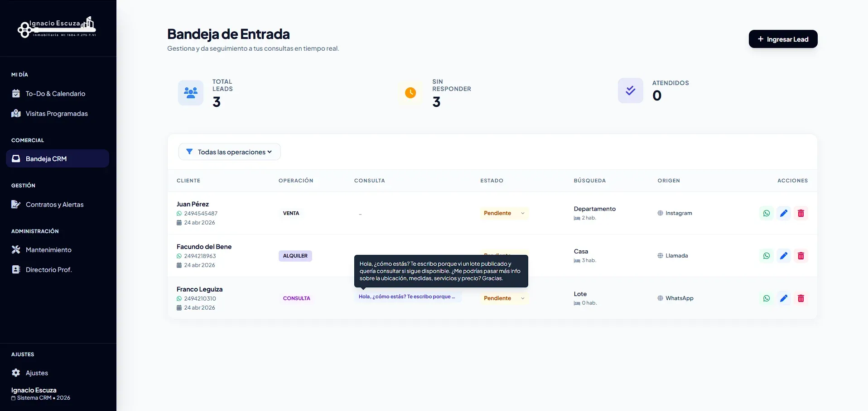Open WhatsApp chat for Franco Leguiza
The width and height of the screenshot is (868, 411).
coord(767,298)
